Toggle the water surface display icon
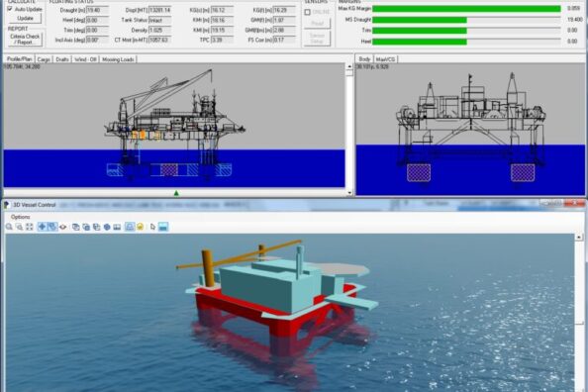The image size is (588, 392). (x=163, y=227)
